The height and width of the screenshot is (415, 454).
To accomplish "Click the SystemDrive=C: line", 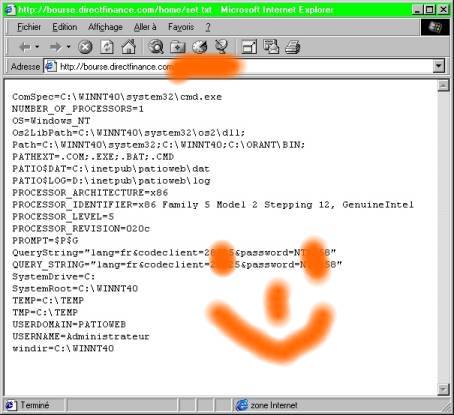I will pyautogui.click(x=54, y=276).
